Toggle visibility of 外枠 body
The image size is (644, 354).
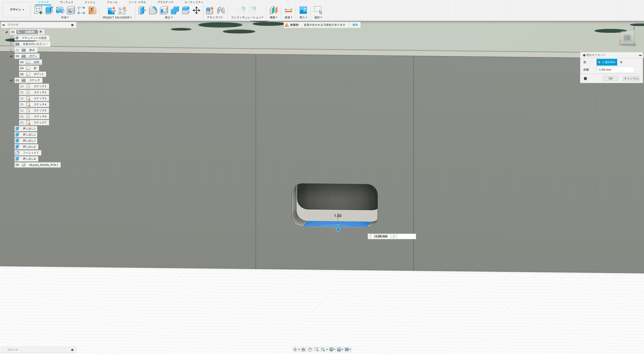point(22,62)
